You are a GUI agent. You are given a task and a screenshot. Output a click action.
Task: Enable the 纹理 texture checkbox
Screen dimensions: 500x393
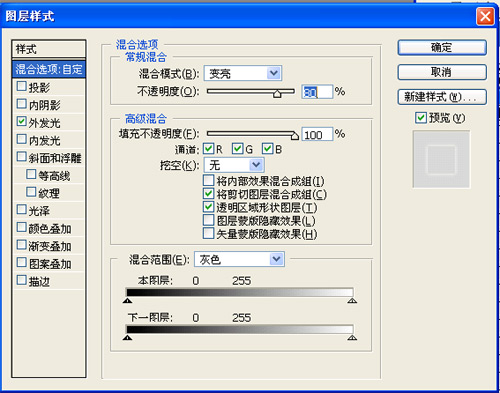click(x=31, y=192)
